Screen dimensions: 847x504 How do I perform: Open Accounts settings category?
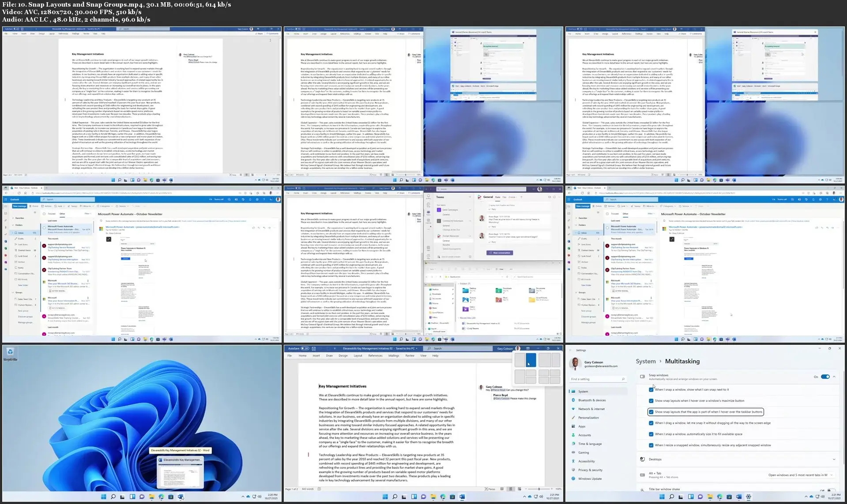click(598, 435)
